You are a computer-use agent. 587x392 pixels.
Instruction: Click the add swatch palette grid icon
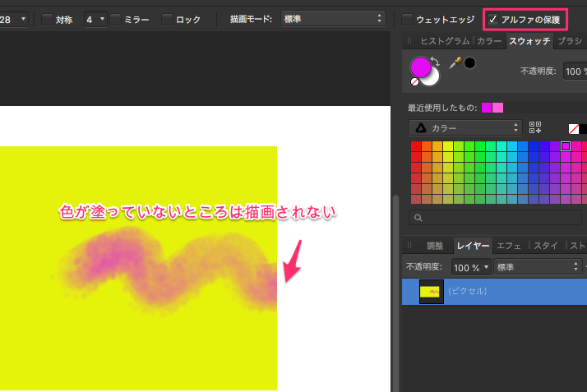pos(535,127)
